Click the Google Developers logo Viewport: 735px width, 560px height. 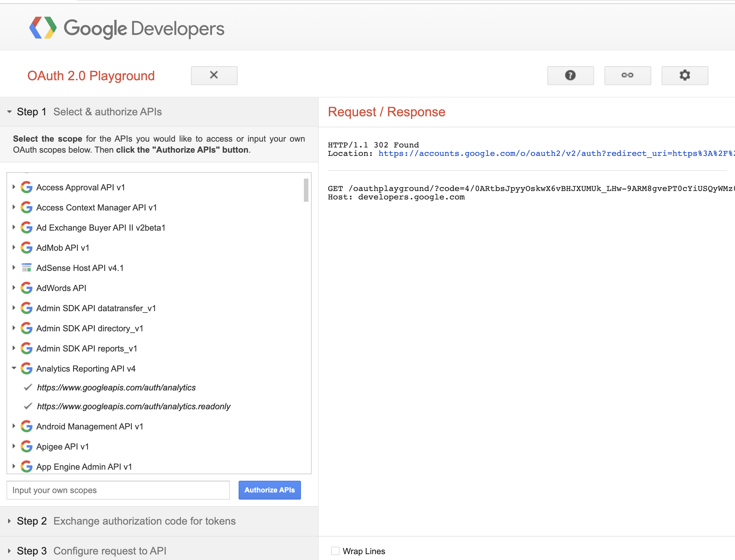pyautogui.click(x=127, y=28)
